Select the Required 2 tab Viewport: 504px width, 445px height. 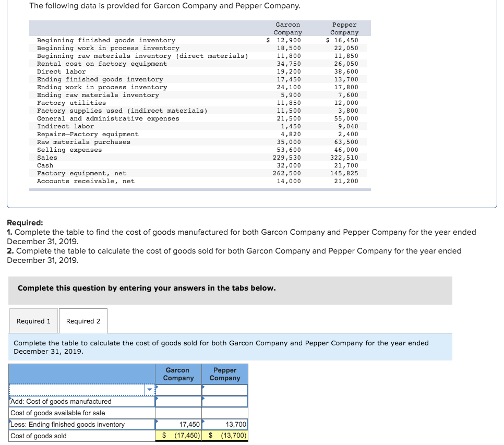click(83, 321)
